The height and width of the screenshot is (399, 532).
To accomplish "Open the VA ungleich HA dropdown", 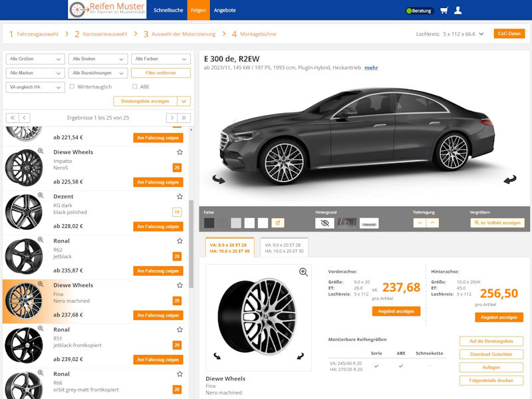I will coord(35,87).
